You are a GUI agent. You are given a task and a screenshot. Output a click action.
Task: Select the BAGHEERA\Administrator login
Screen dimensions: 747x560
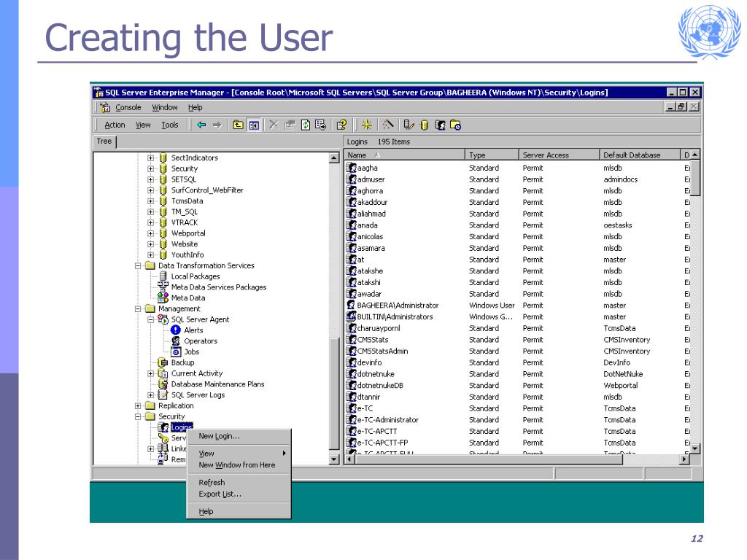pyautogui.click(x=518, y=306)
